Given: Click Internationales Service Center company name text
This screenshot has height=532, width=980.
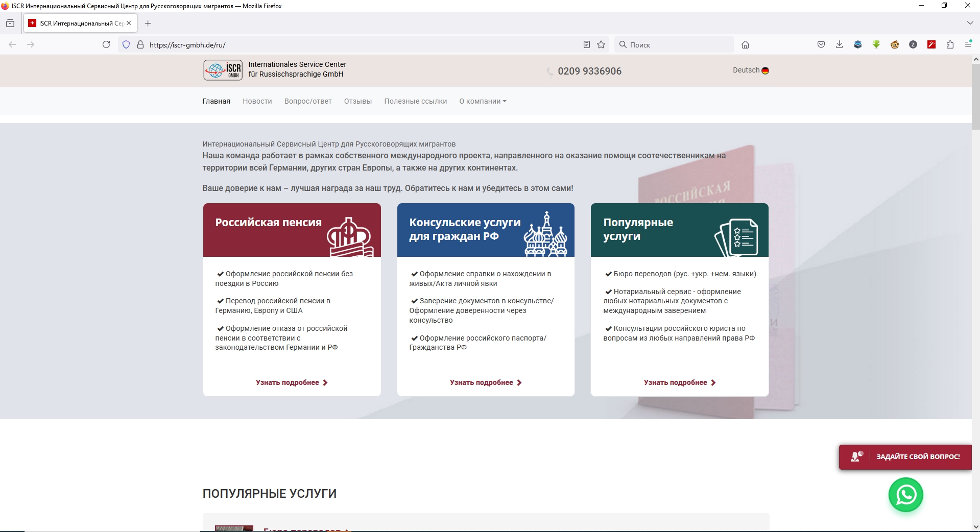Looking at the screenshot, I should (x=297, y=69).
